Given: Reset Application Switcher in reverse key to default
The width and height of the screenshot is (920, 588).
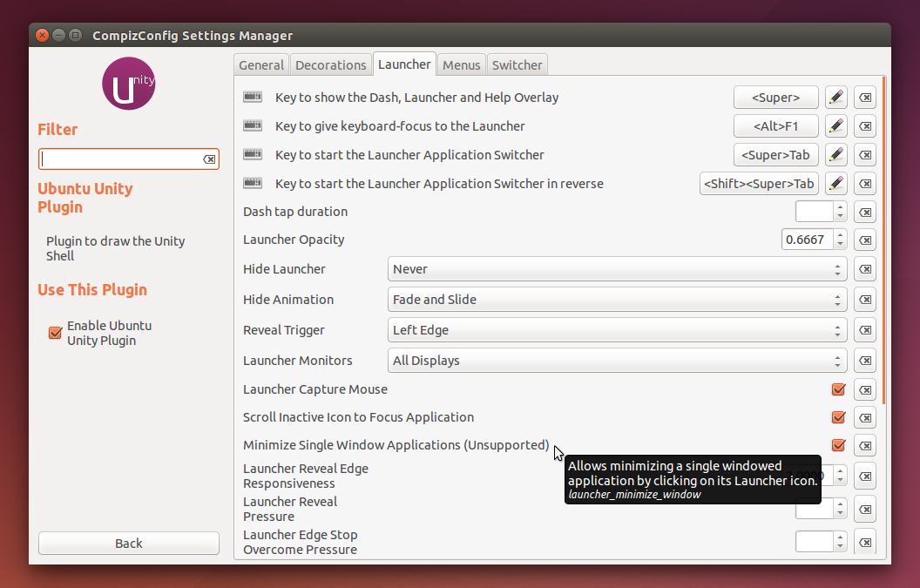Looking at the screenshot, I should 865,184.
